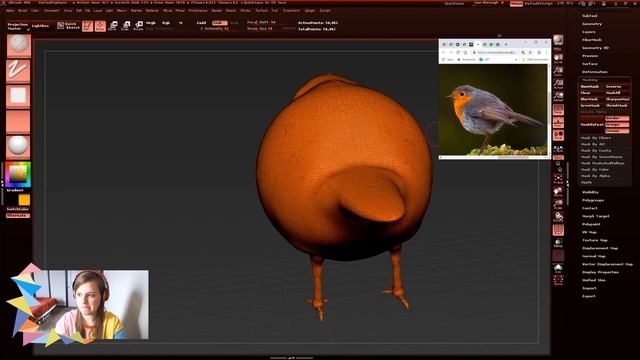Click the GrowMask button
The image size is (640, 360).
point(591,106)
